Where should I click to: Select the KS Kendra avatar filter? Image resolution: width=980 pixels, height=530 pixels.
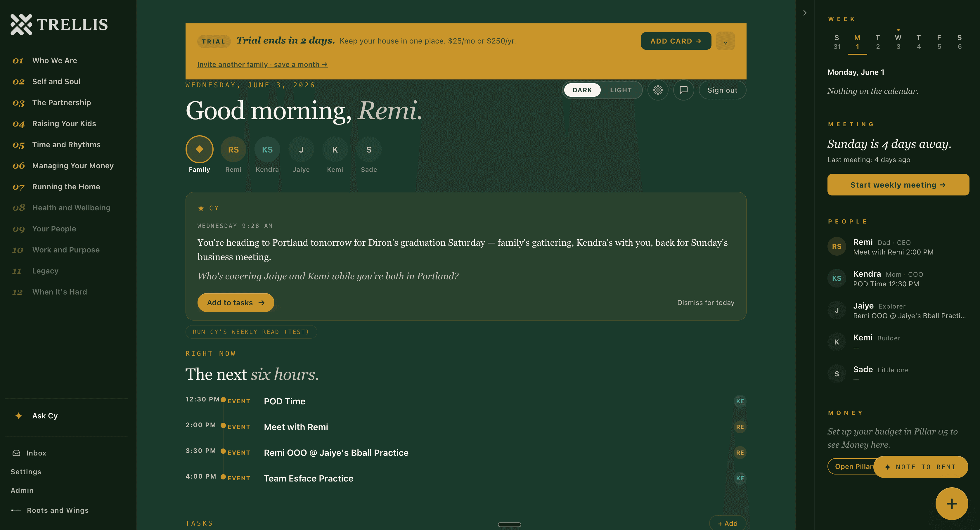[x=267, y=150]
